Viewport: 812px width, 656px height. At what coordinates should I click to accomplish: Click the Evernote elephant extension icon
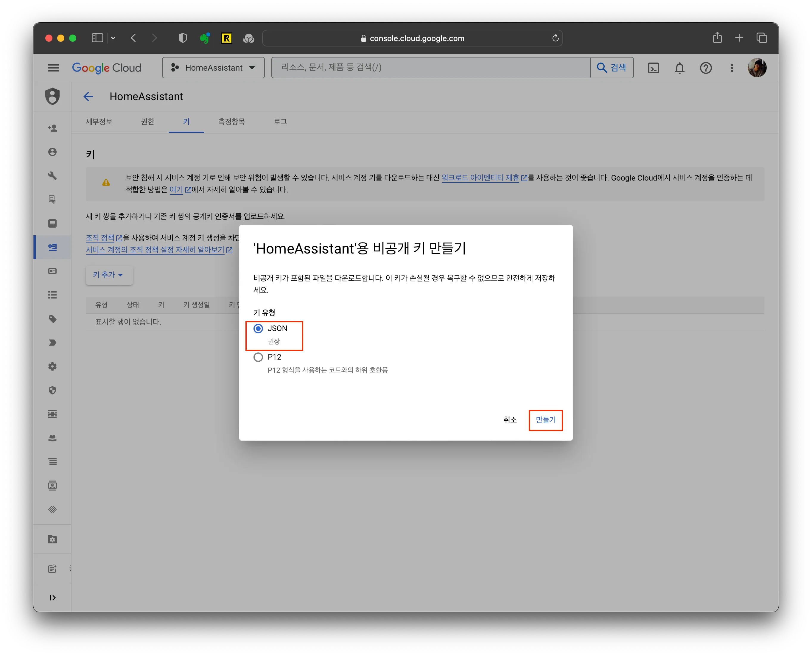click(x=204, y=38)
